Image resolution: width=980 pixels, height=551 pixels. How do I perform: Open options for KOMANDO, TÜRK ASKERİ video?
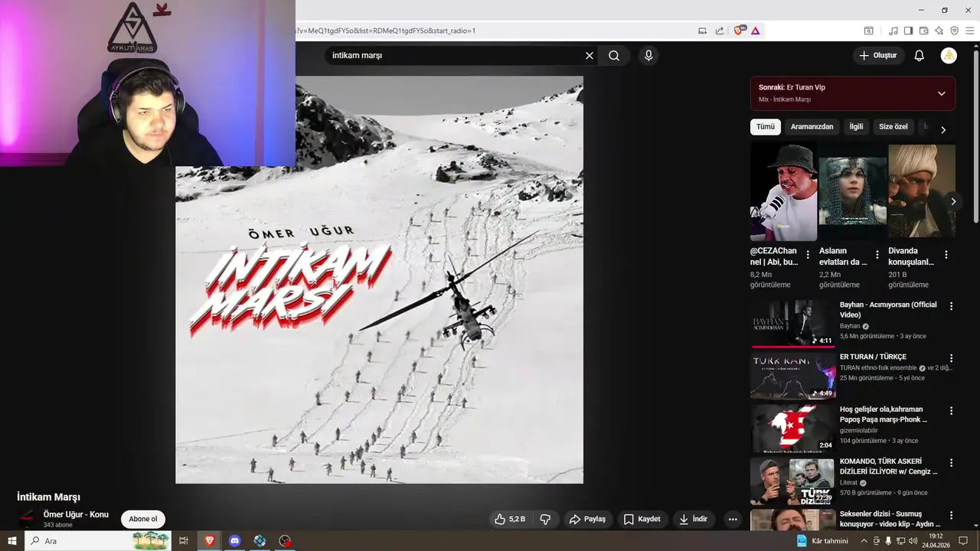pyautogui.click(x=952, y=463)
